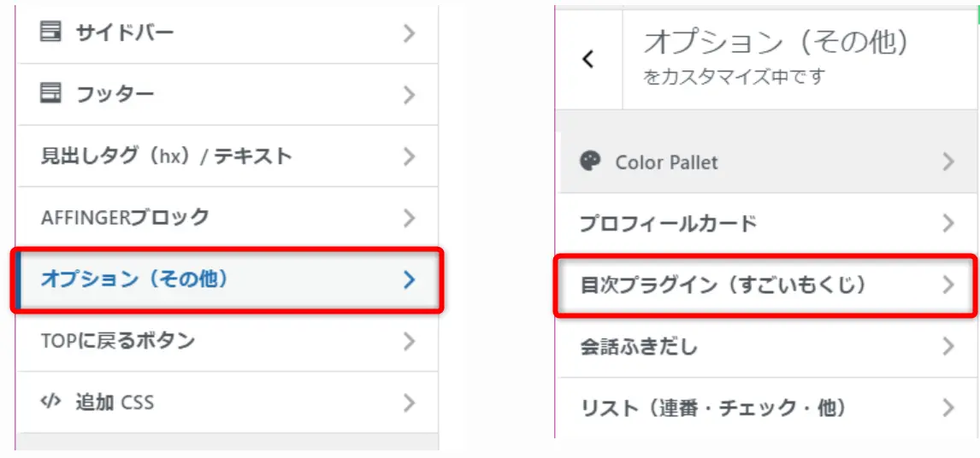Click the オプション（その他） panel header title
The height and width of the screenshot is (458, 980).
776,42
